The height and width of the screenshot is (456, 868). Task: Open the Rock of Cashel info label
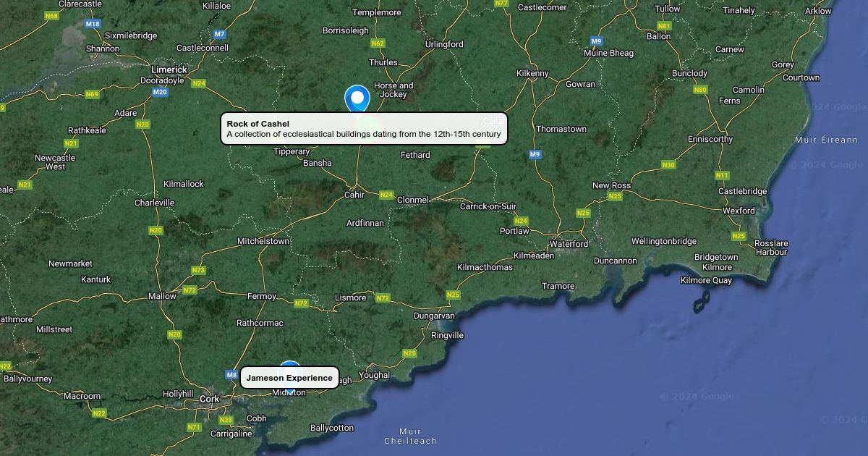[364, 129]
